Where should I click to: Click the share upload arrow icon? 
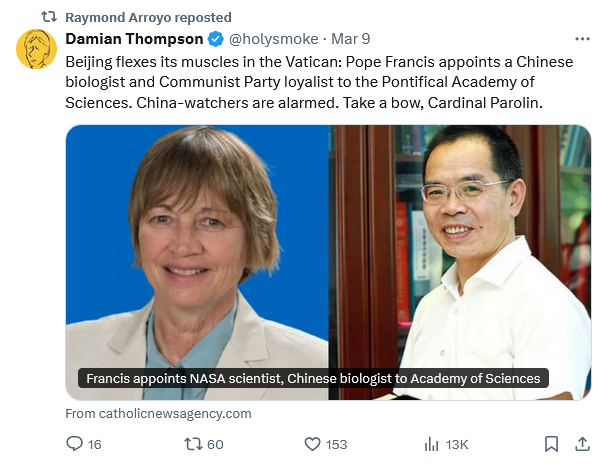click(582, 444)
